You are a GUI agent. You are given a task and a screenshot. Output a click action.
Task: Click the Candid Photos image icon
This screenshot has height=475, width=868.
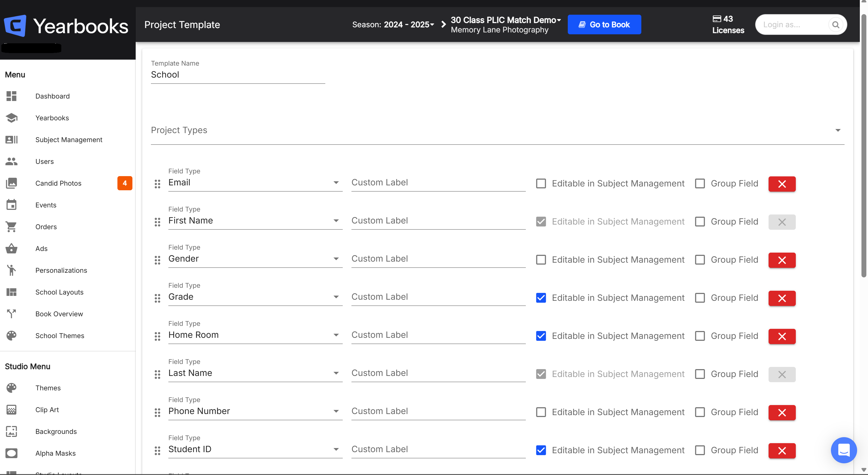(11, 183)
